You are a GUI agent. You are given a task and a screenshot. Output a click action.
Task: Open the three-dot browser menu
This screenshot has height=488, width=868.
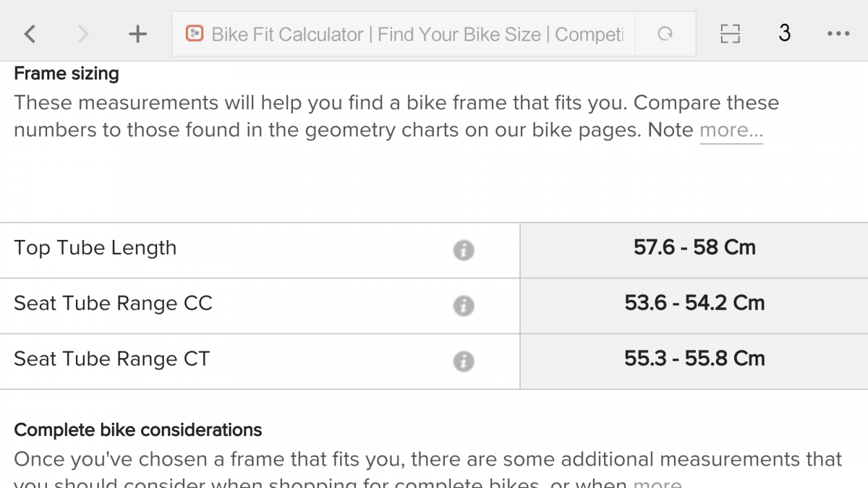point(838,34)
